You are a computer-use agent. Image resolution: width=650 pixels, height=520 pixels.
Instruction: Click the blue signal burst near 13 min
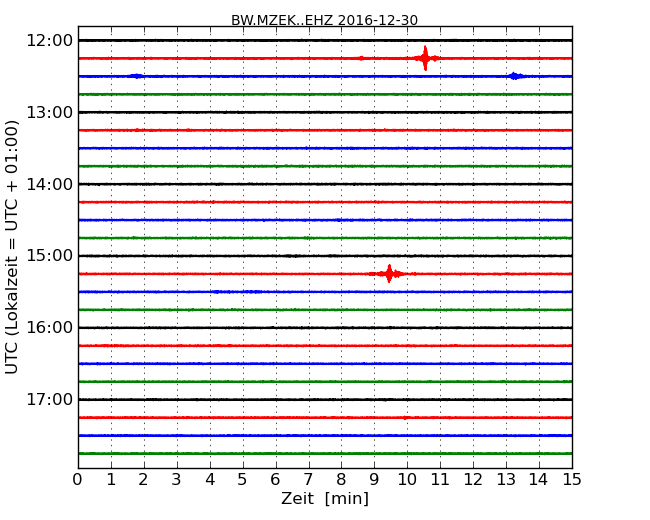point(514,76)
